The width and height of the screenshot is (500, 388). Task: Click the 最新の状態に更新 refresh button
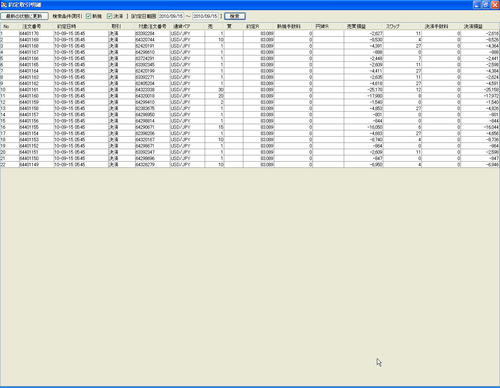coord(24,16)
